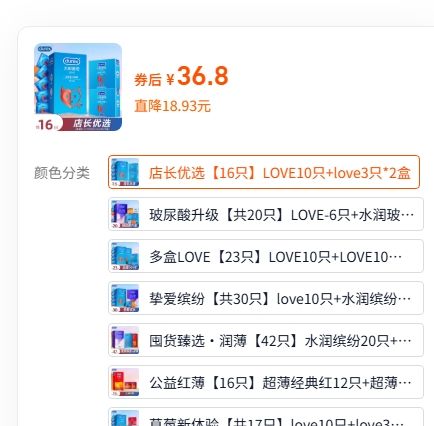The image size is (434, 426).
Task: Click thumbnail icon of 草莓新体验 option
Action: 125,418
